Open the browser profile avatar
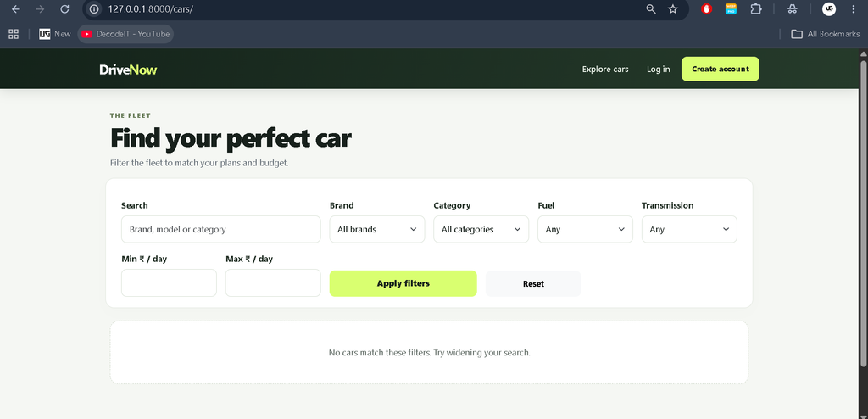The image size is (868, 419). (829, 8)
